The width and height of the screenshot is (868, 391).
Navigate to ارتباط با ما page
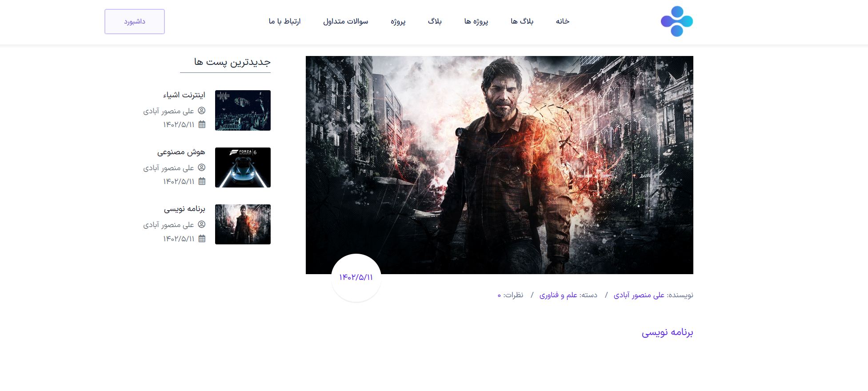284,21
